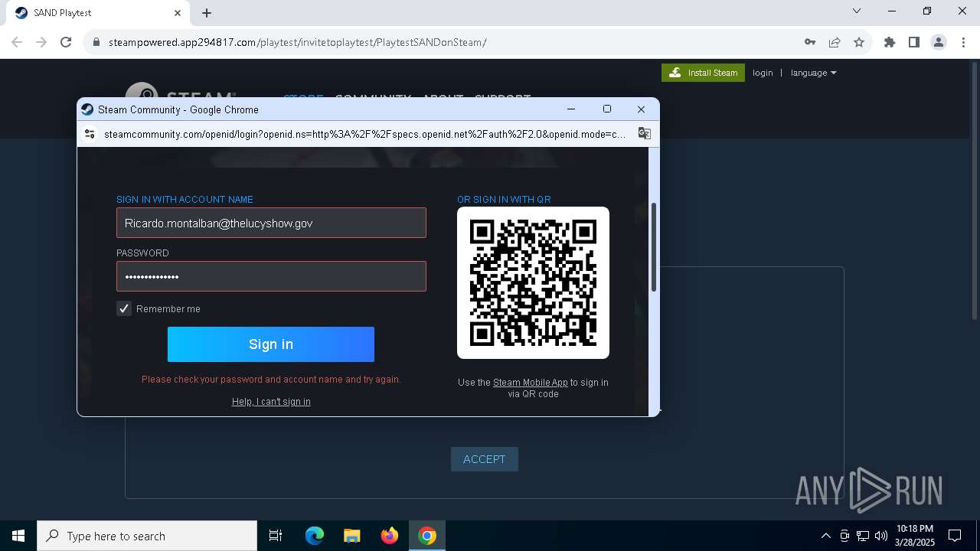Image resolution: width=980 pixels, height=551 pixels.
Task: Open the Windows Start menu
Action: click(18, 536)
